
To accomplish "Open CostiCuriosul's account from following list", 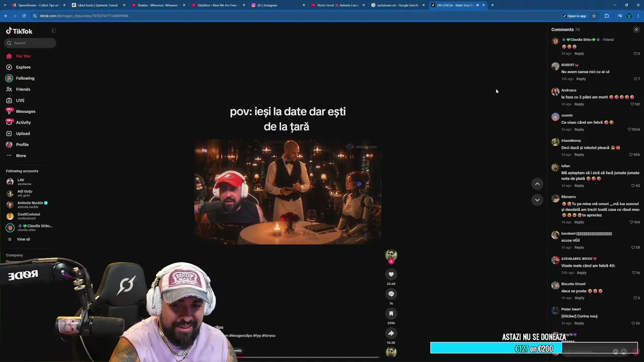I will 29,216.
